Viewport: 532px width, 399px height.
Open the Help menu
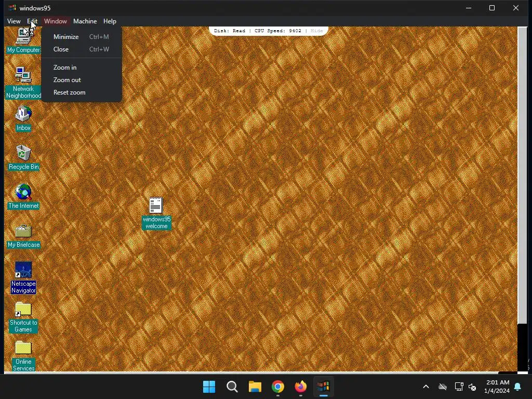[x=110, y=21]
